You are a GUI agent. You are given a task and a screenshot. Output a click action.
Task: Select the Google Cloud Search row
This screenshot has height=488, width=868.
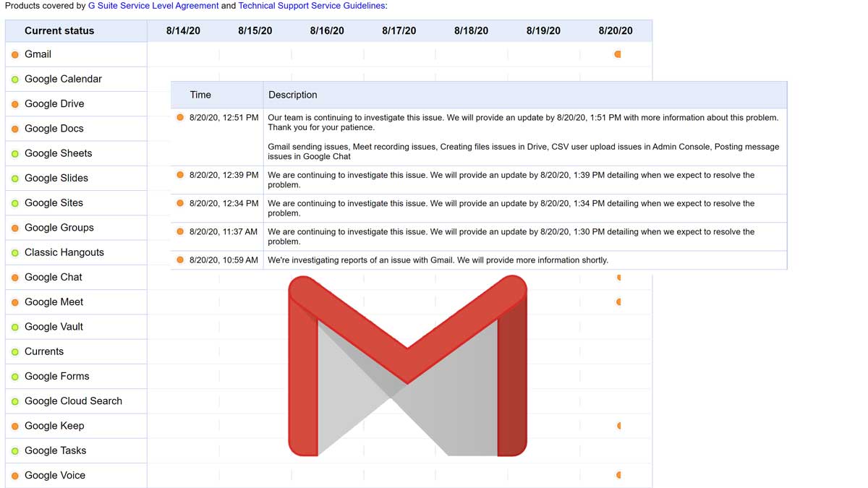(x=74, y=401)
